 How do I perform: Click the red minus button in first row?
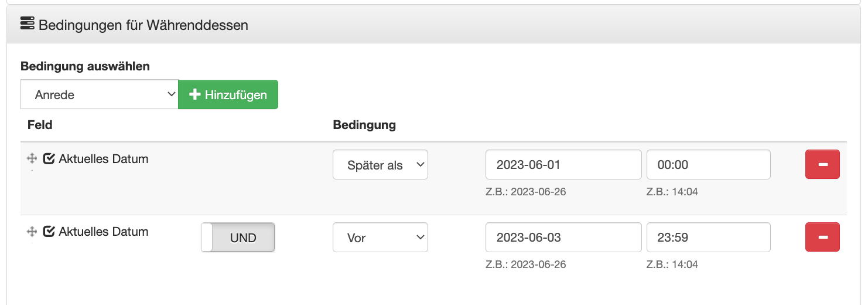point(822,164)
